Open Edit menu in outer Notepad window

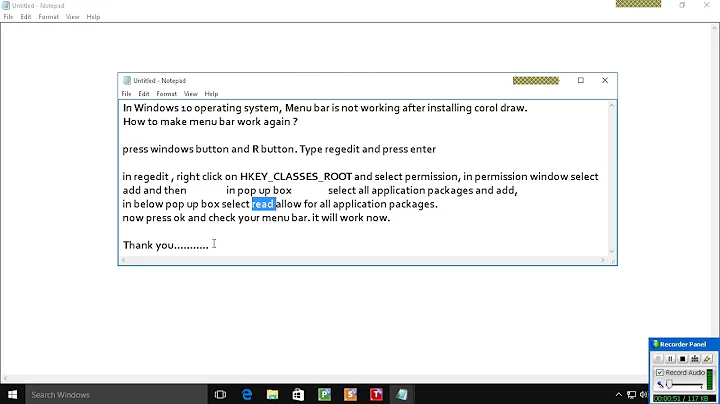(26, 17)
